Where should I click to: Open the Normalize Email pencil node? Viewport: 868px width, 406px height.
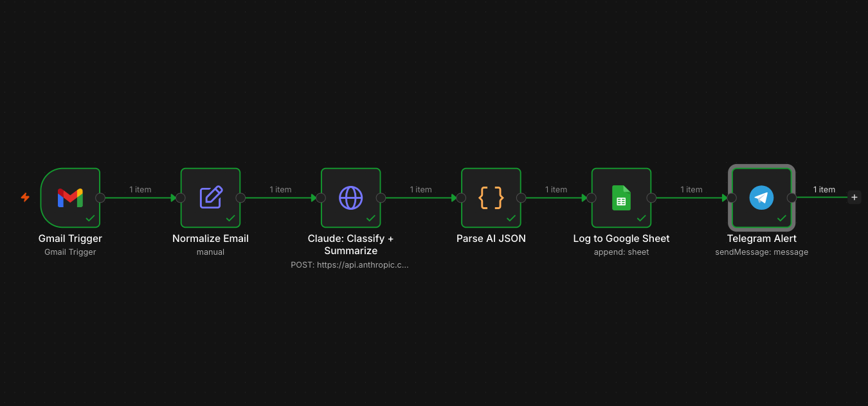211,198
